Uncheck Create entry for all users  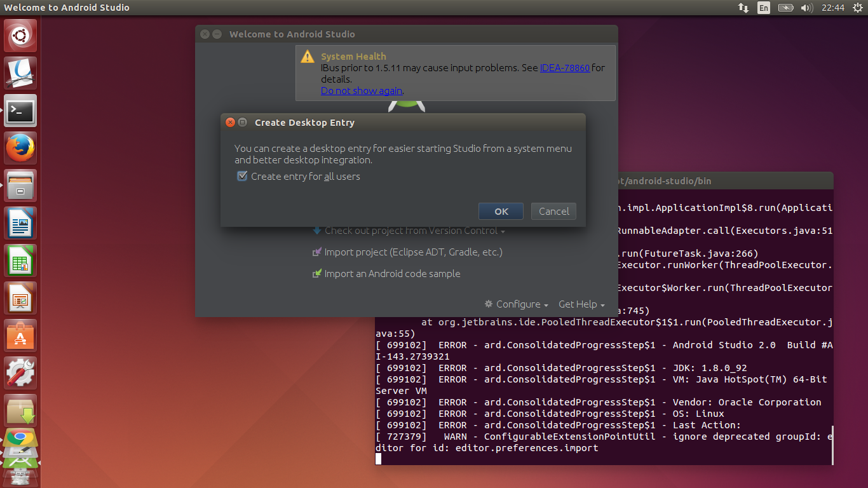(242, 176)
